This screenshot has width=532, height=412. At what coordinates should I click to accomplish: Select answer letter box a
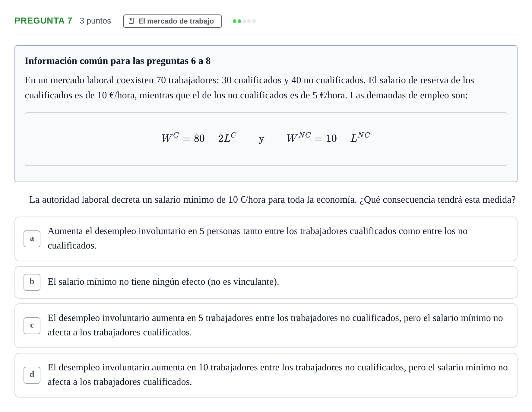(32, 239)
